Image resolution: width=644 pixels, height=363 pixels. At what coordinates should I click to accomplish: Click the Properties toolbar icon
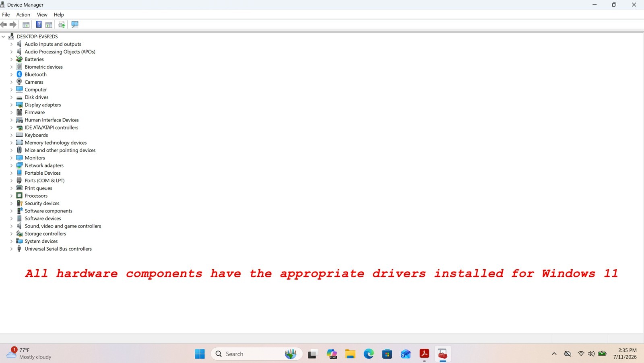[x=49, y=25]
